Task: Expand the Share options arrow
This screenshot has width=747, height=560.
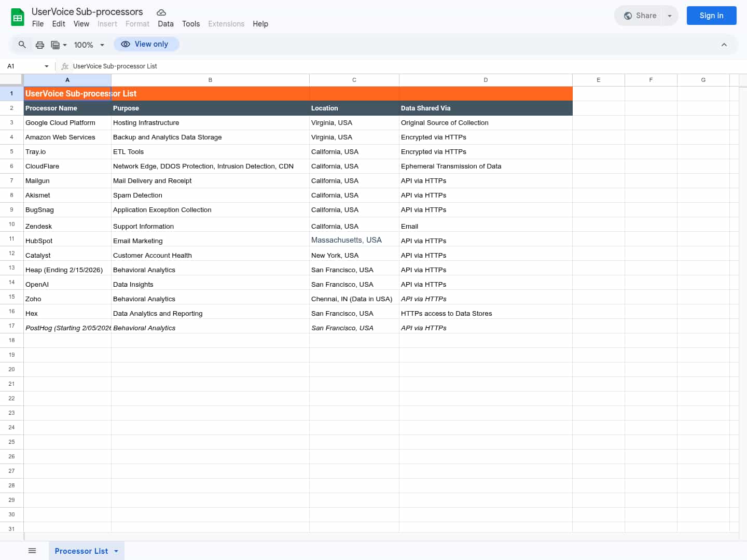Action: (x=670, y=16)
